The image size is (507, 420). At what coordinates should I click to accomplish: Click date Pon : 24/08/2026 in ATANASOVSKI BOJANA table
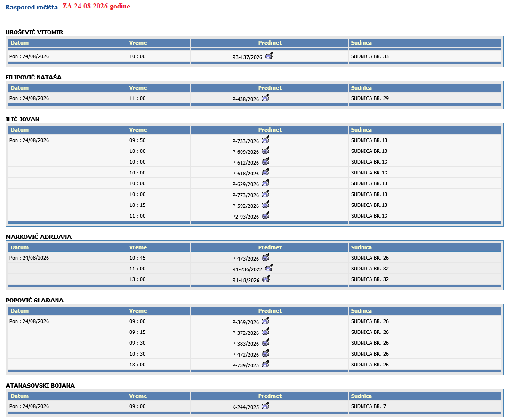point(29,406)
